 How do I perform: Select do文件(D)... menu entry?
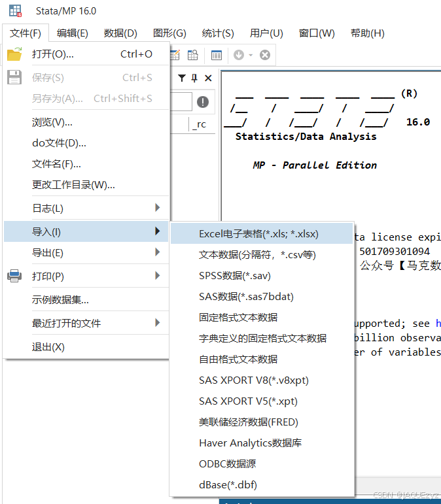86,143
